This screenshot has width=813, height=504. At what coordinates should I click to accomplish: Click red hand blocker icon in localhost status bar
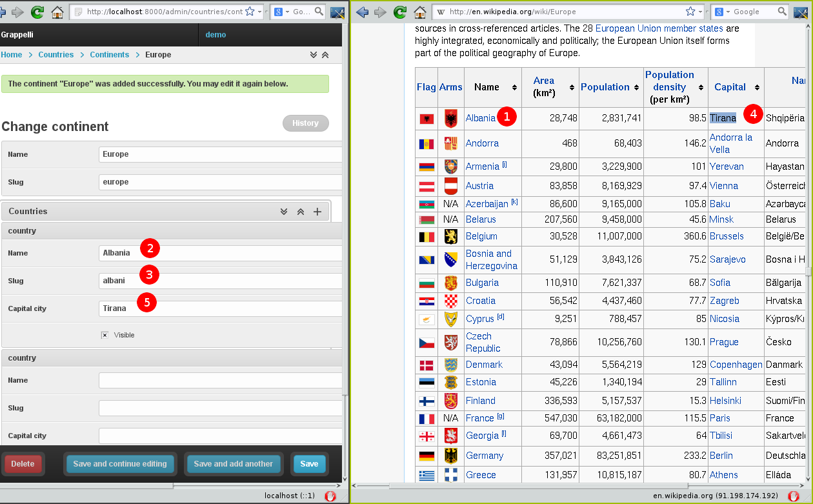point(330,496)
